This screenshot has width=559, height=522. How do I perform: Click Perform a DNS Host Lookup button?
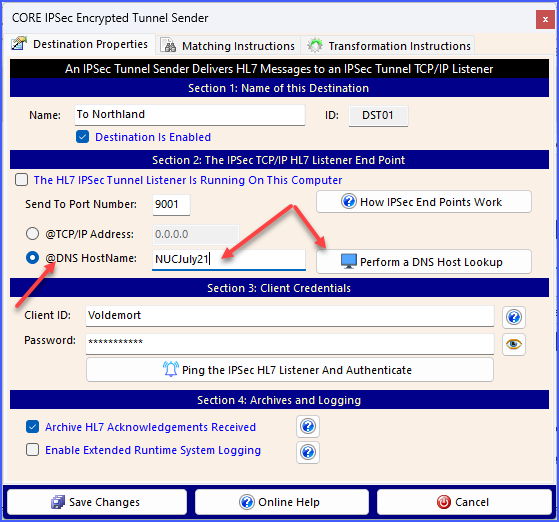(x=424, y=262)
